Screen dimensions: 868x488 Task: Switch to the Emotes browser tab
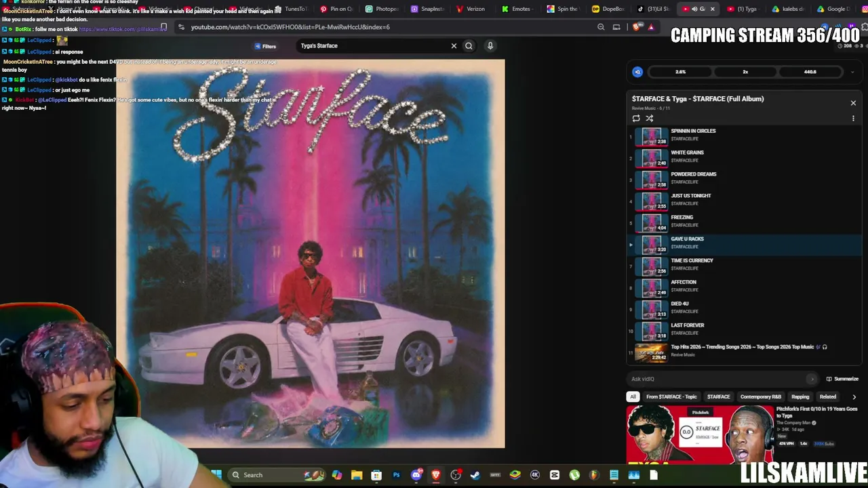(x=517, y=9)
